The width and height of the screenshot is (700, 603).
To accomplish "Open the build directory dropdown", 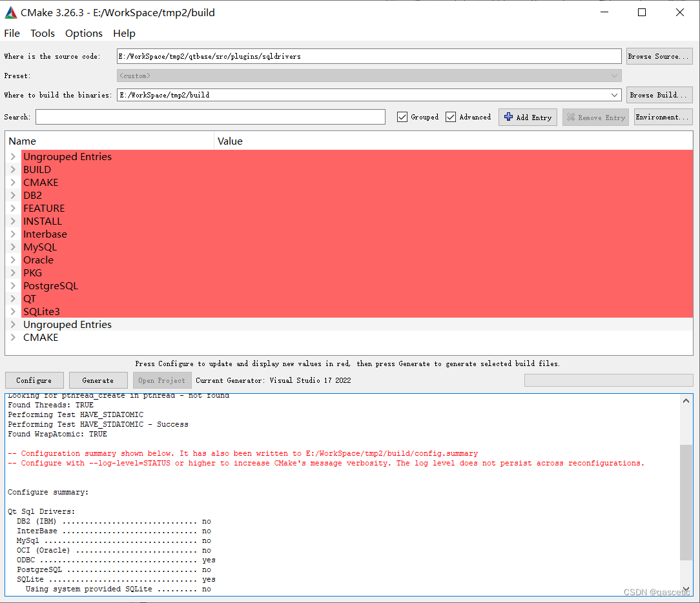I will pyautogui.click(x=614, y=95).
